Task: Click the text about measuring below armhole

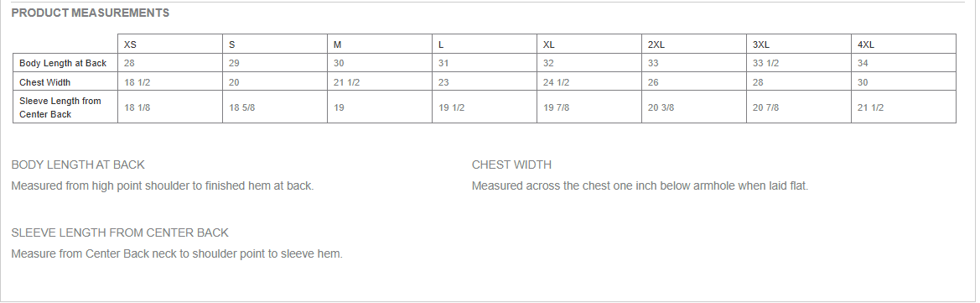Action: click(x=640, y=186)
